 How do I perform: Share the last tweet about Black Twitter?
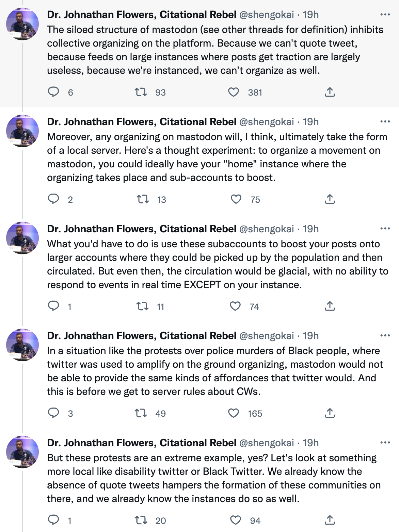(330, 520)
